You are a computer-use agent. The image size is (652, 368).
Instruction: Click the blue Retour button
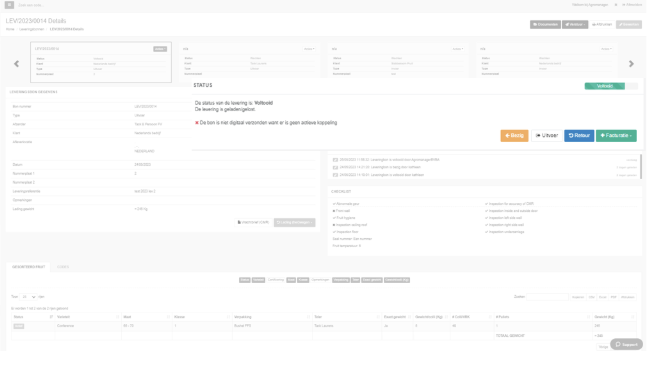pyautogui.click(x=579, y=136)
